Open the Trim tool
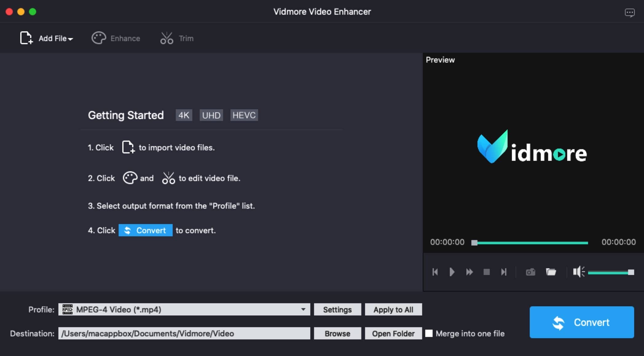This screenshot has height=356, width=644. 177,38
